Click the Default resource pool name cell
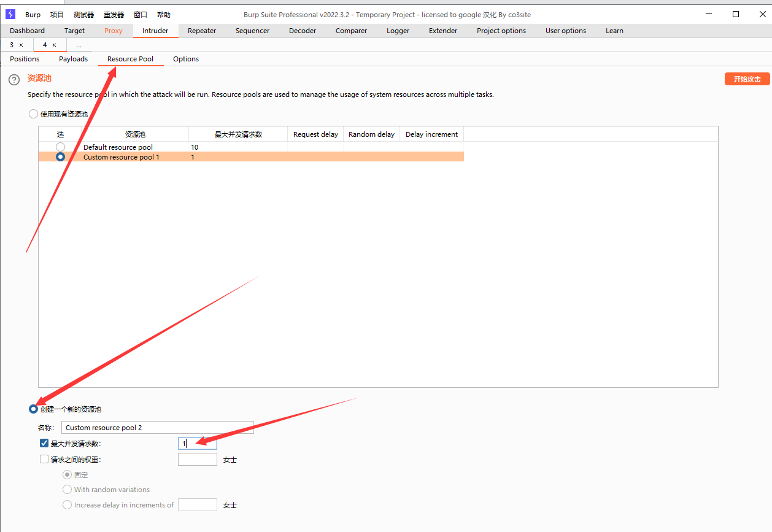 135,147
